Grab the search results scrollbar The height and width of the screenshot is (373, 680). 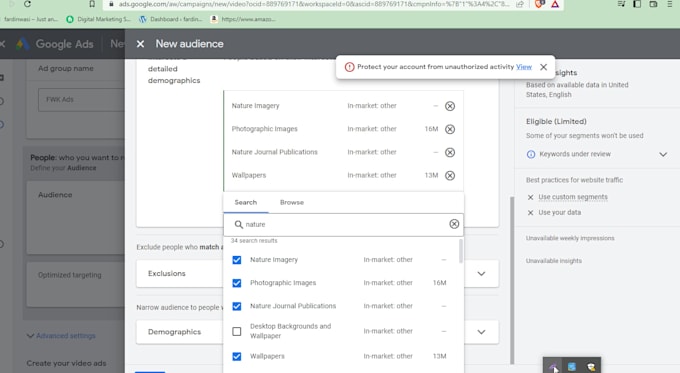[461, 251]
